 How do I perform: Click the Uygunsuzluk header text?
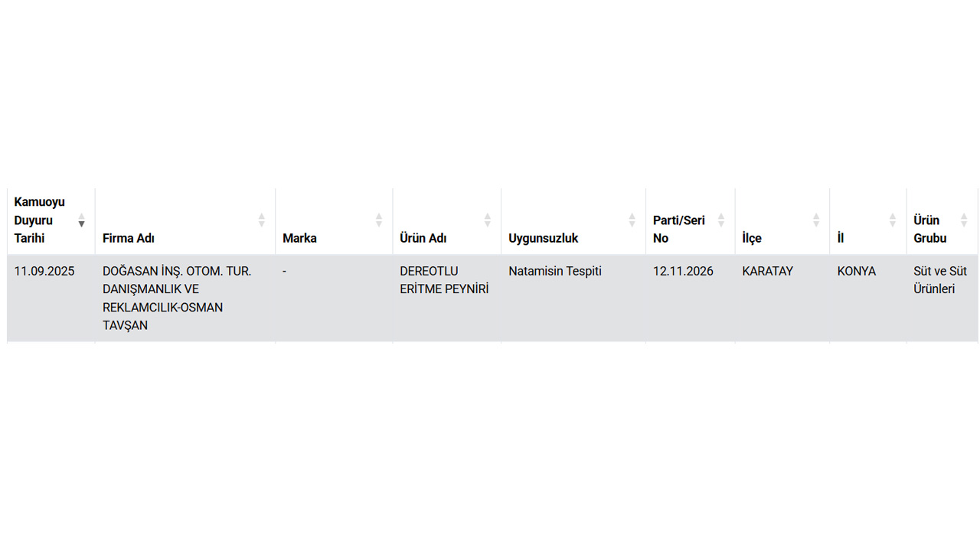pos(544,238)
